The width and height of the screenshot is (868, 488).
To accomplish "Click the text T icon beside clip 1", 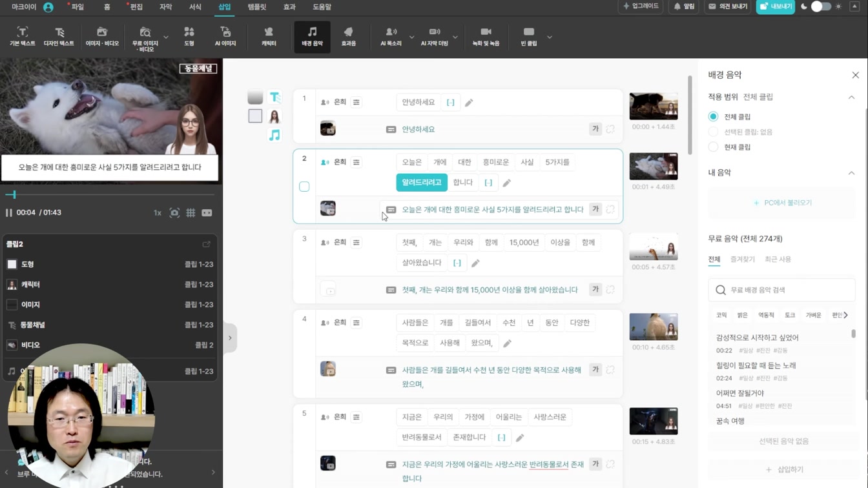I will (274, 97).
